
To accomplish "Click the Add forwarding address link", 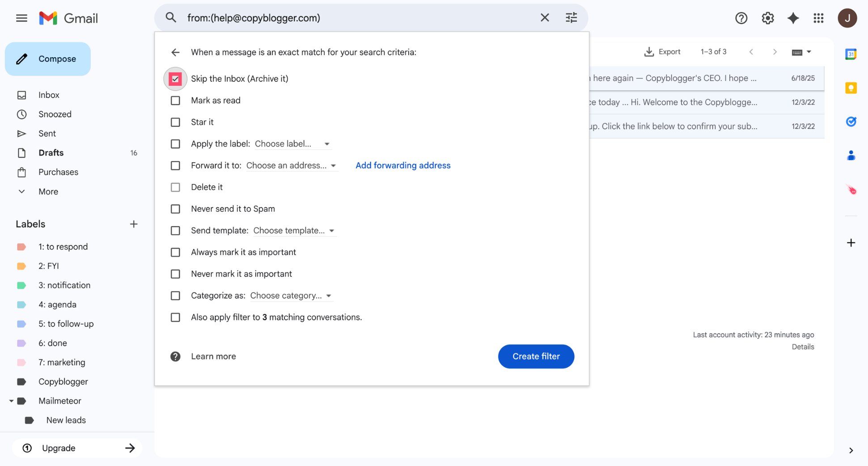I will pos(402,165).
